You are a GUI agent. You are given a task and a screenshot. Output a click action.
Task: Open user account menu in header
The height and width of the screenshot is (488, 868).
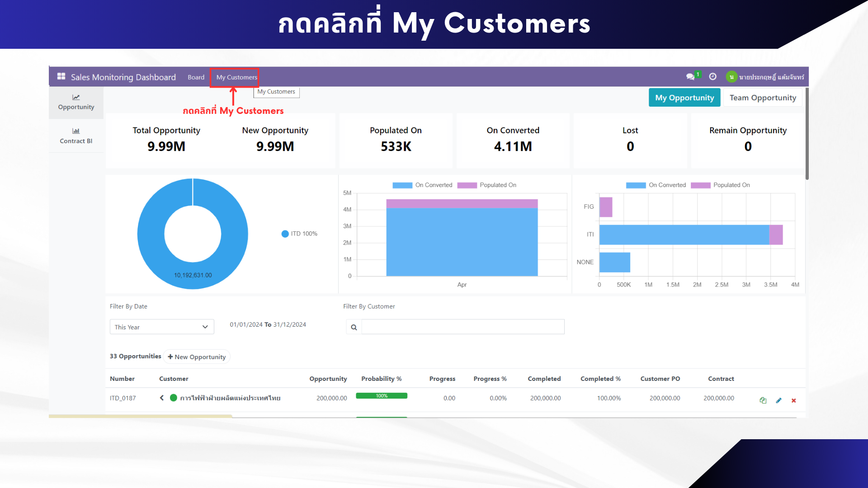pyautogui.click(x=765, y=77)
